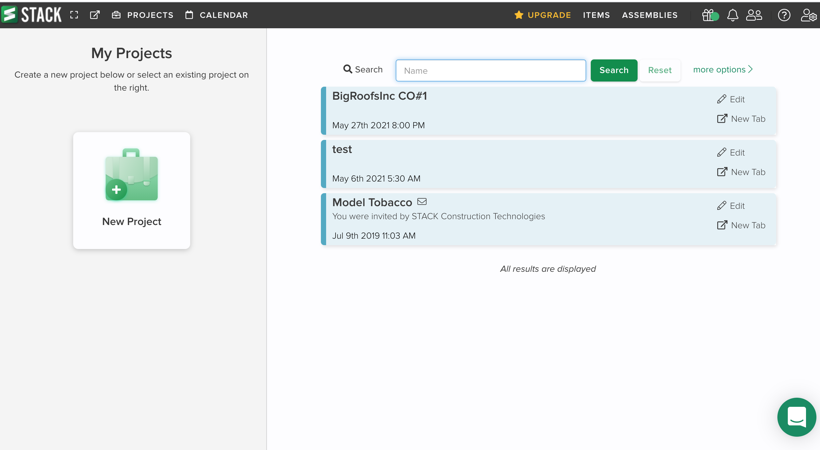The width and height of the screenshot is (820, 450).
Task: Open the Items menu
Action: (x=596, y=15)
